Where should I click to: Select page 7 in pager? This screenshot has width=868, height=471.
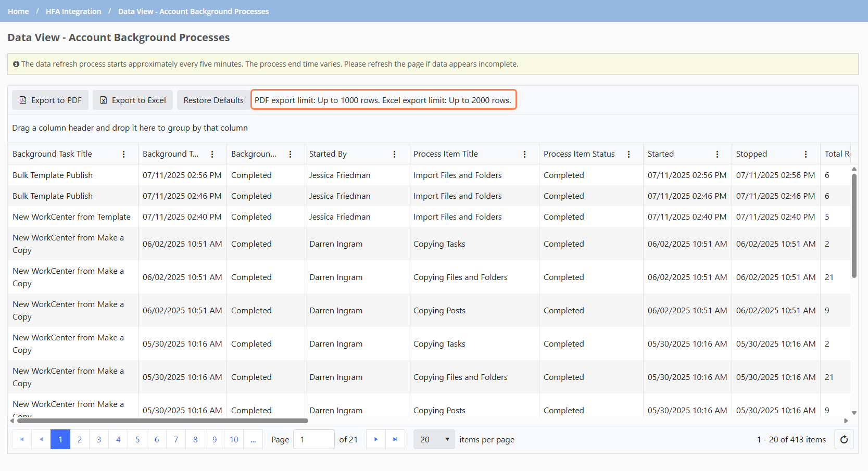[176, 439]
